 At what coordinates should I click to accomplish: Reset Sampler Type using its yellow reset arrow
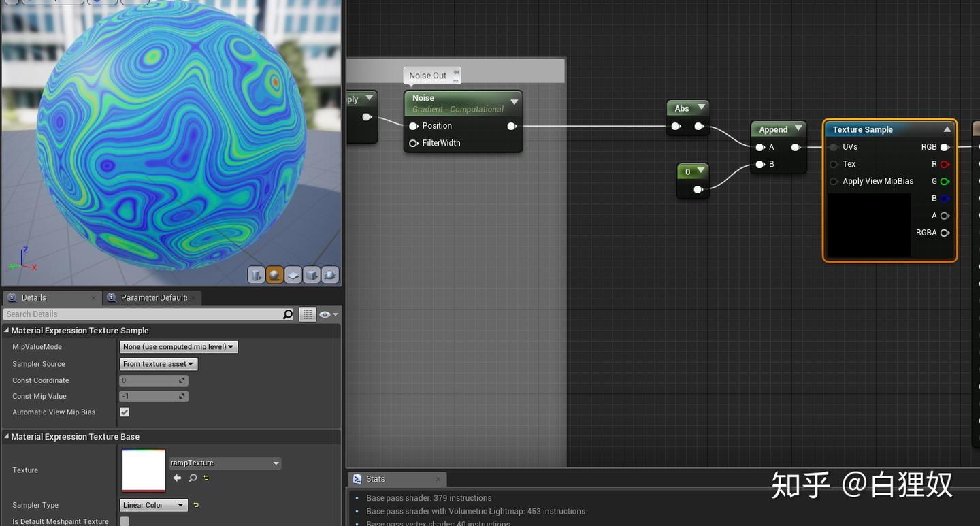[196, 505]
